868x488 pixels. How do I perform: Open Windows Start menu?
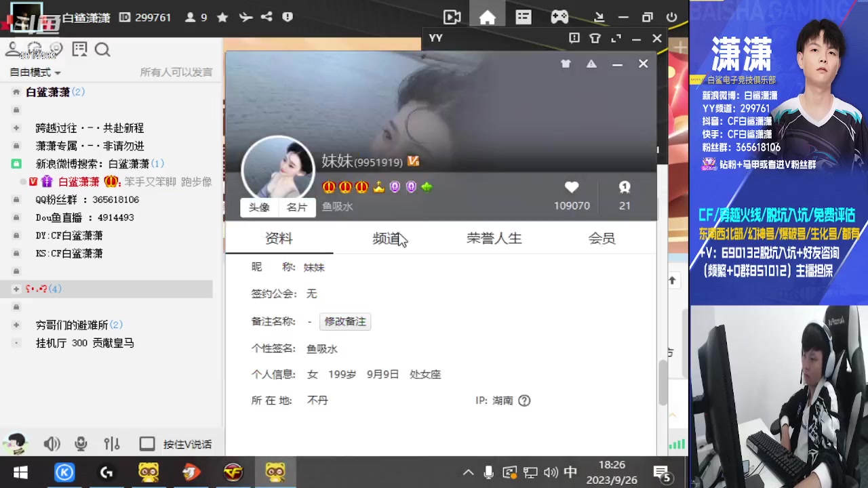pos(20,472)
